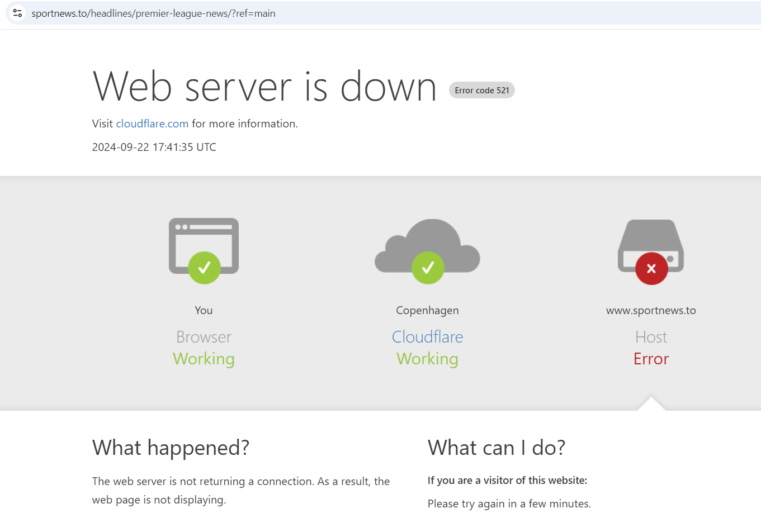The width and height of the screenshot is (761, 532).
Task: Click the red "Error" status text
Action: tap(651, 359)
